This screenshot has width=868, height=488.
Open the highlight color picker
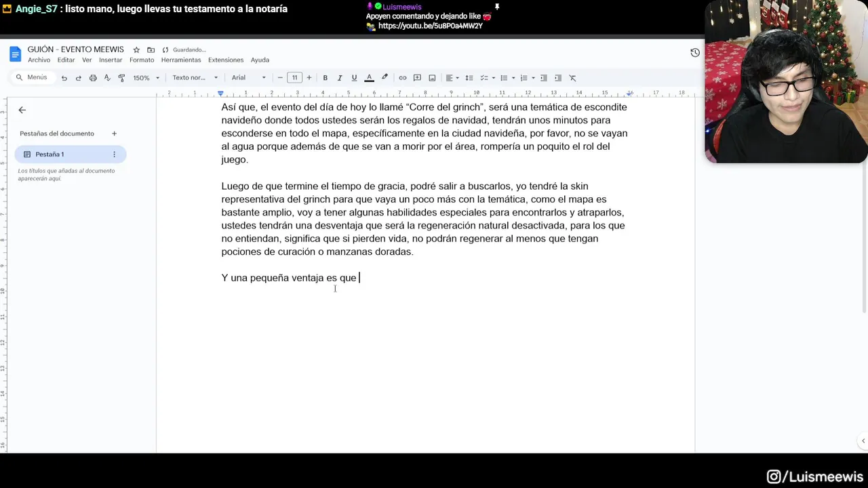384,78
